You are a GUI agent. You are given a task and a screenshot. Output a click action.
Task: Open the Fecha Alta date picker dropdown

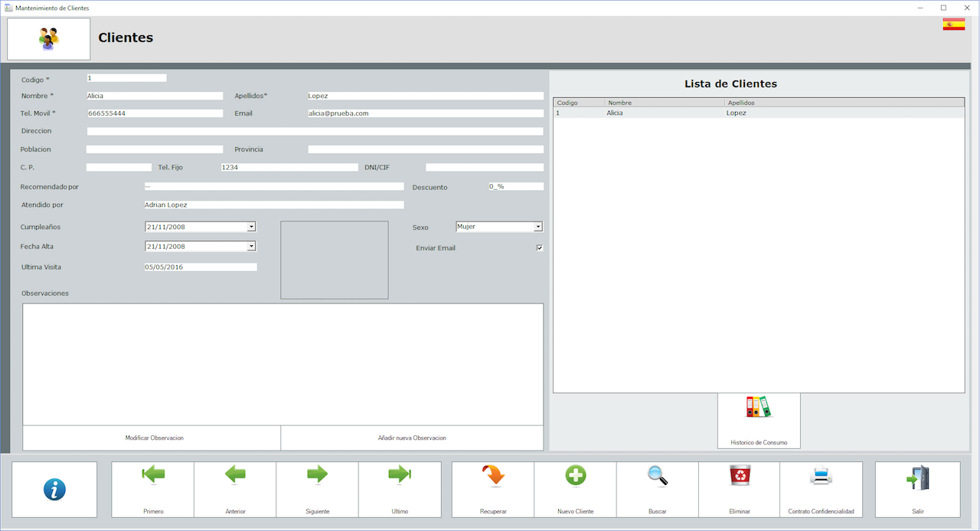pos(251,247)
